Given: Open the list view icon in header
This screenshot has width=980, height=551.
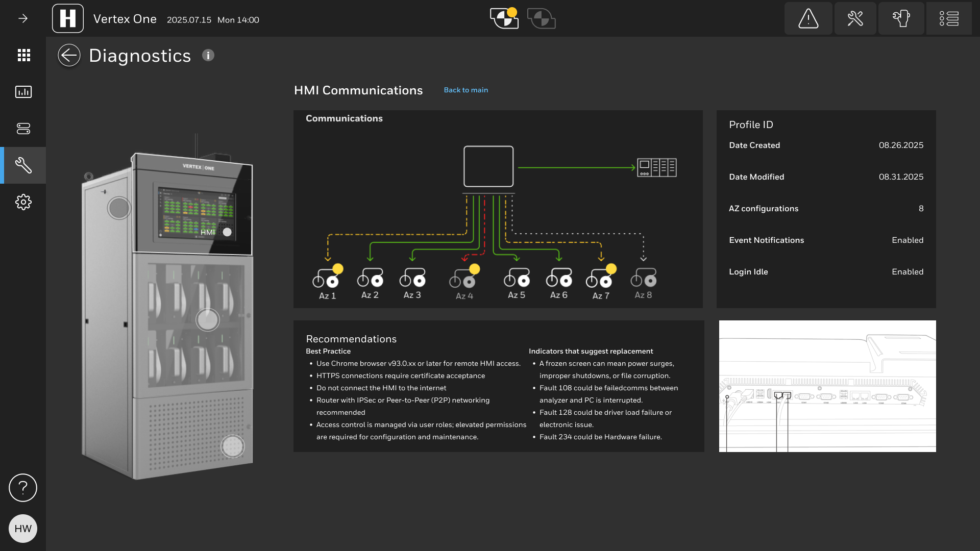Looking at the screenshot, I should 949,19.
